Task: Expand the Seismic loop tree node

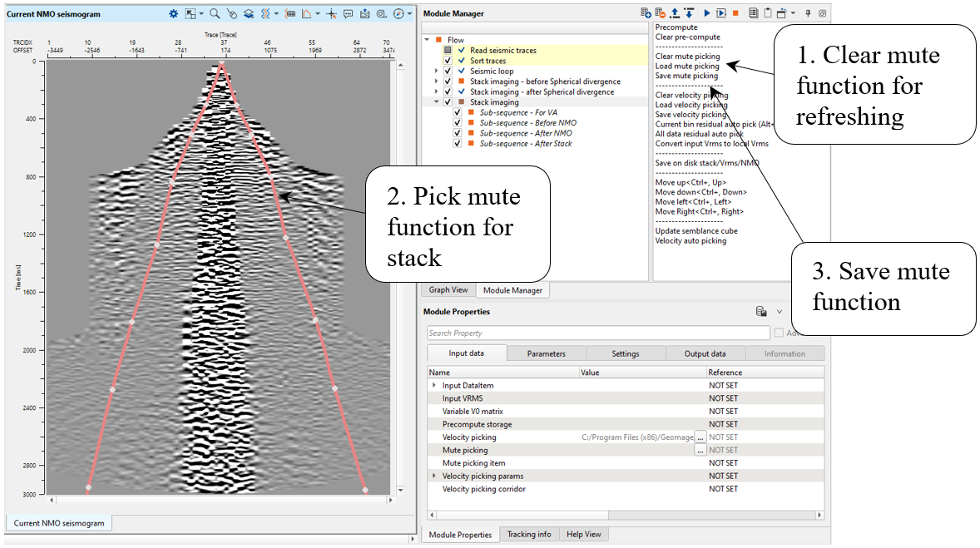Action: tap(436, 72)
